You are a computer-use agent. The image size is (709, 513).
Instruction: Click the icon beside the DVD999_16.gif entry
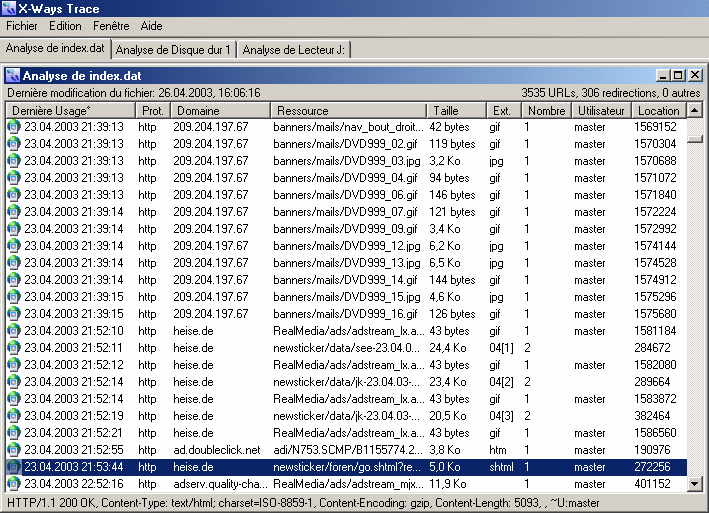coord(13,314)
